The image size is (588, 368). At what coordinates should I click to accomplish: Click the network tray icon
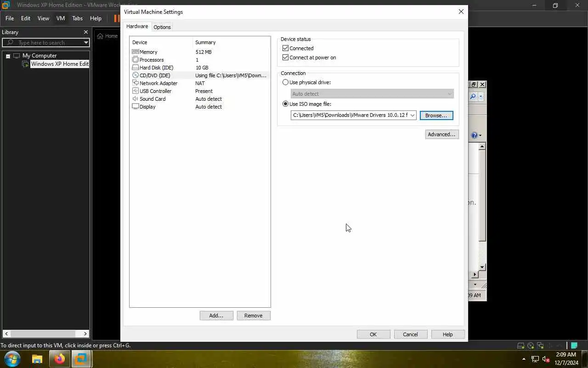(535, 359)
